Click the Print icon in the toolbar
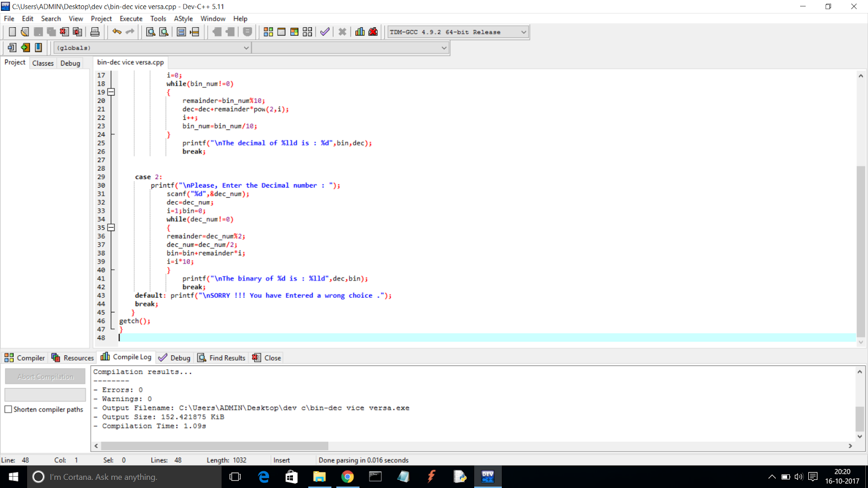This screenshot has width=868, height=488. 94,31
